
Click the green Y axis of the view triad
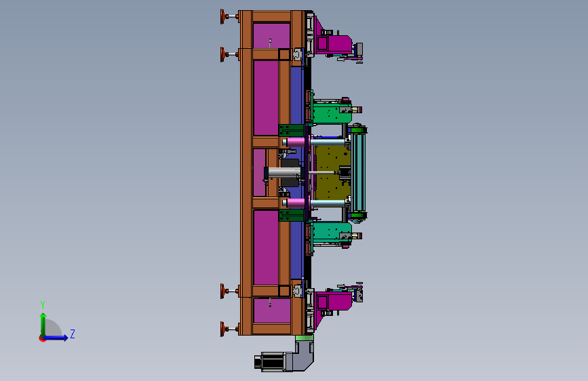[x=43, y=324]
